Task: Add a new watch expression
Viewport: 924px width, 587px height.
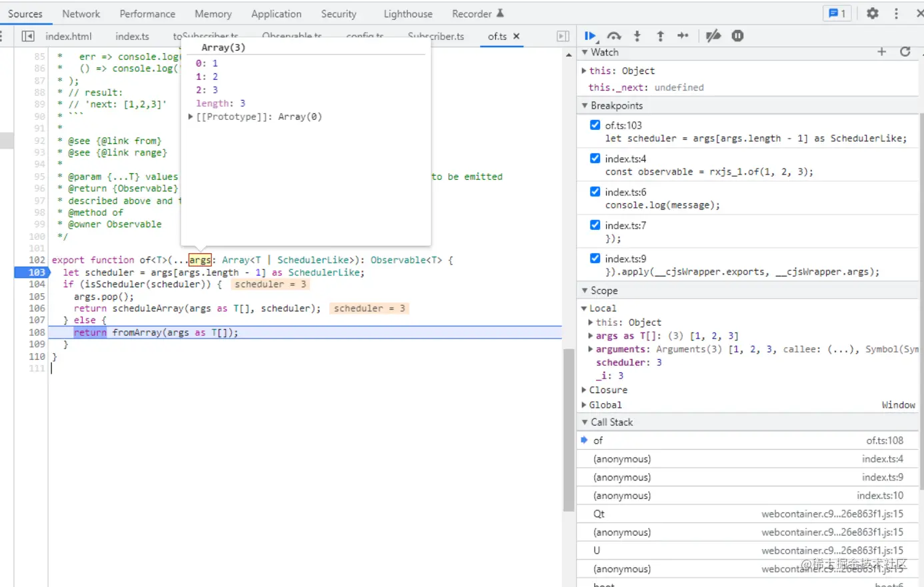Action: pyautogui.click(x=881, y=52)
